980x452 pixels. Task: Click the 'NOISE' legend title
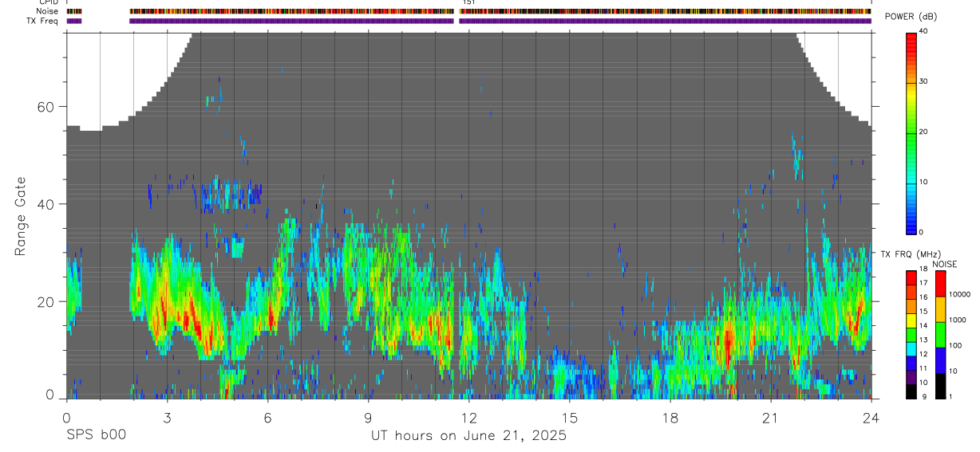pos(944,264)
